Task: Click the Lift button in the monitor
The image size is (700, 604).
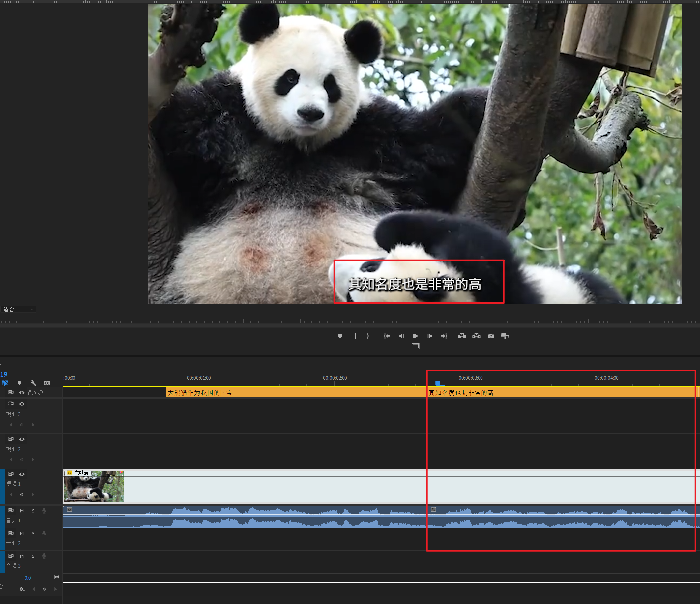Action: click(x=462, y=336)
